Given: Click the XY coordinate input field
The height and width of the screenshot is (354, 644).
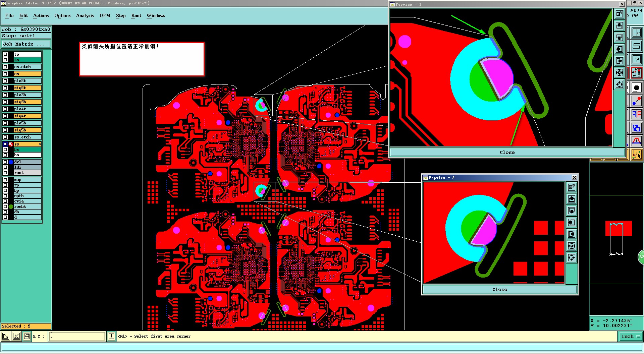Looking at the screenshot, I should 77,336.
